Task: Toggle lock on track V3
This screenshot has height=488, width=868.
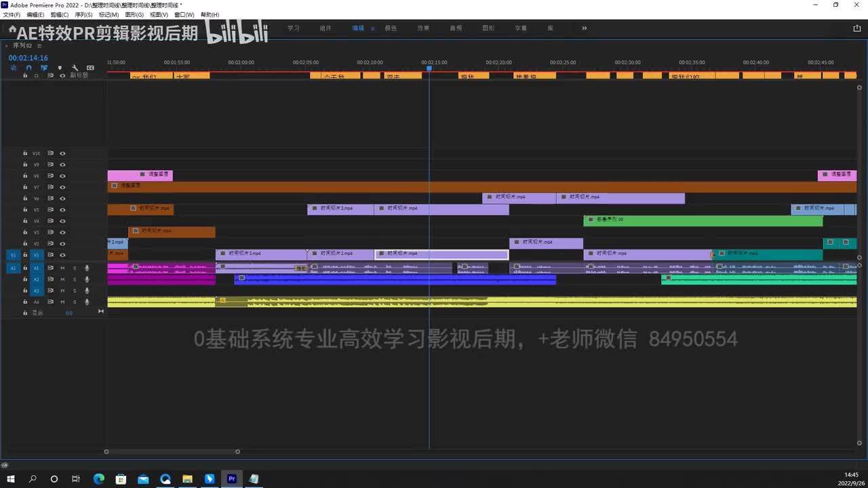Action: point(25,232)
